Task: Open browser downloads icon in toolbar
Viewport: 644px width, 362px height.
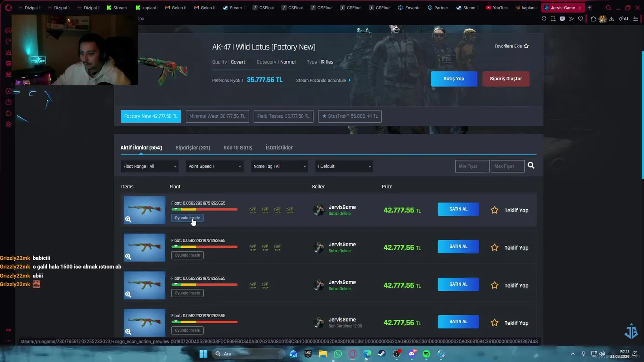Action: (x=611, y=19)
